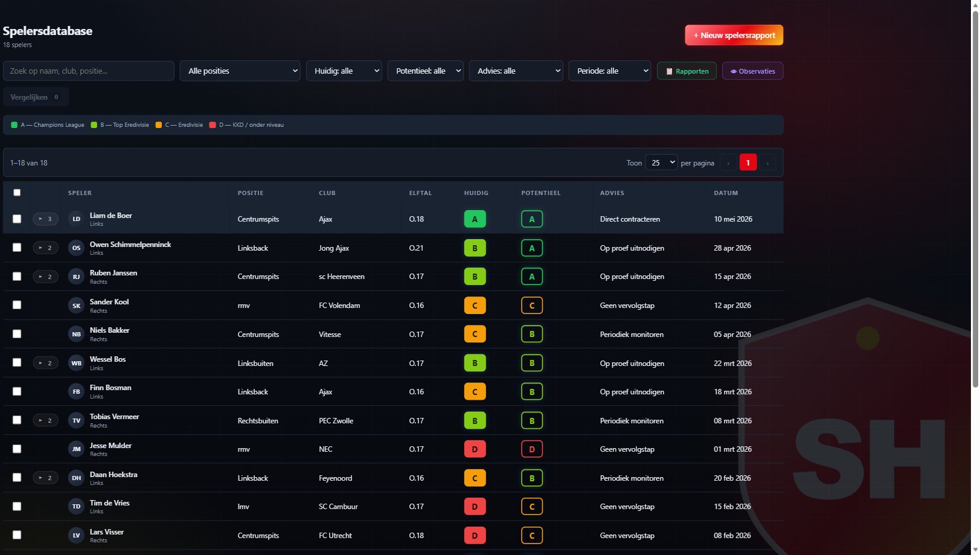Screen dimensions: 980x555
Task: Sort by the POSITIE column header
Action: tap(251, 193)
